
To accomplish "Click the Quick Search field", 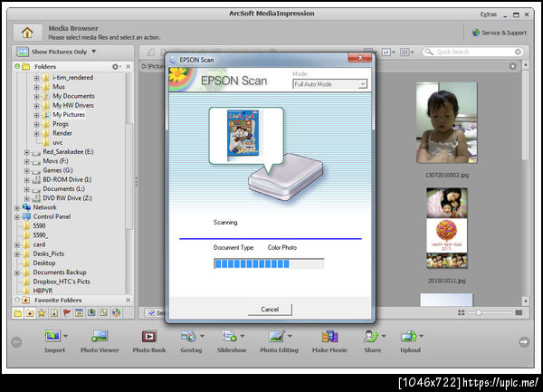I will 473,52.
